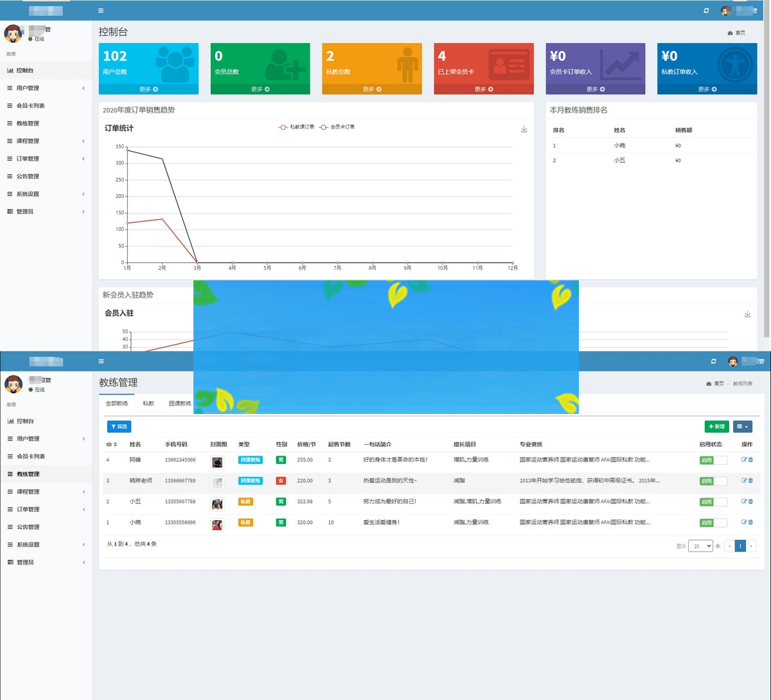Toggle 启用 status switch for 阿峰
Viewport: 771px width, 700px height.
coord(713,460)
